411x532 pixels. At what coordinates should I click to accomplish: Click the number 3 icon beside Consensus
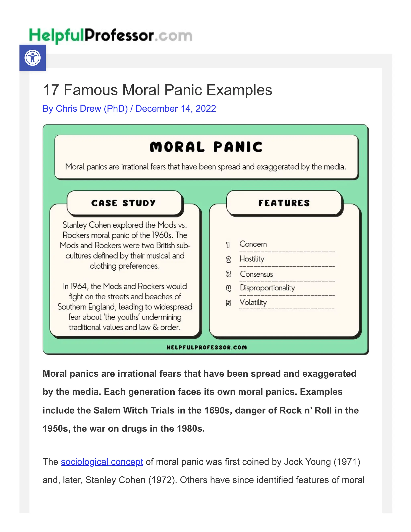coord(228,274)
